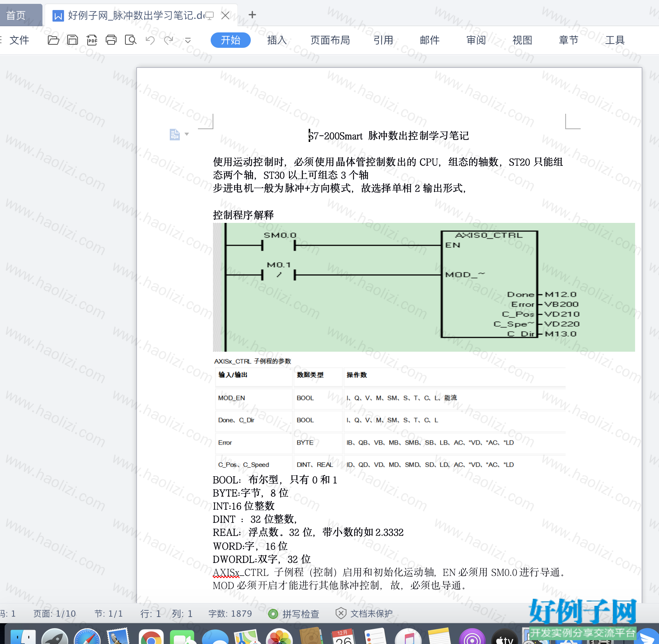Click the Save icon
The width and height of the screenshot is (659, 644).
(73, 40)
